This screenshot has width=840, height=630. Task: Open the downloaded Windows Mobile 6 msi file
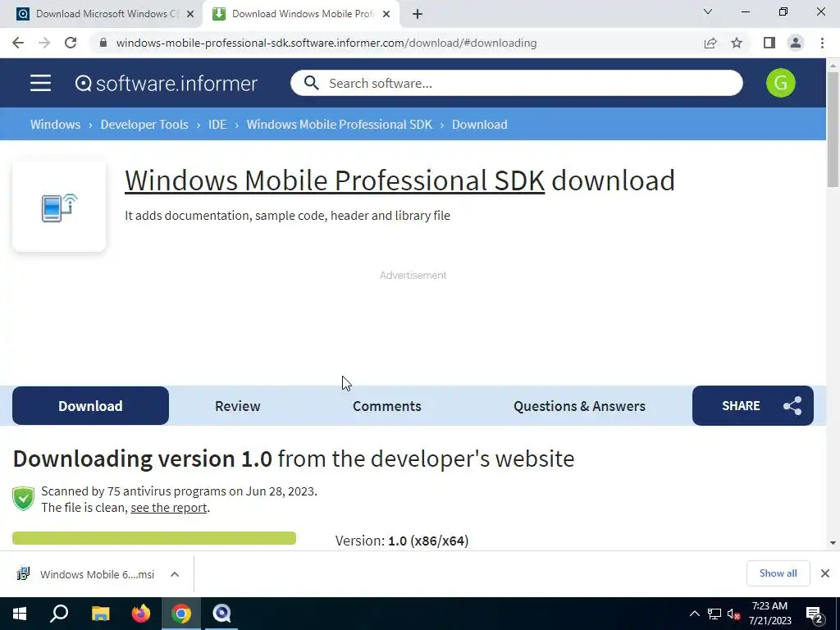85,574
